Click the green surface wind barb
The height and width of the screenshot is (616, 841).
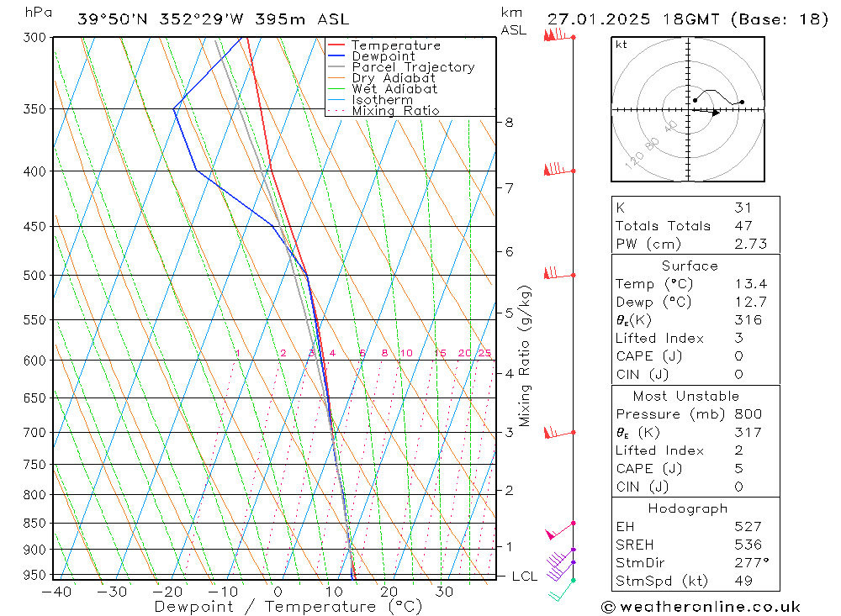click(561, 590)
